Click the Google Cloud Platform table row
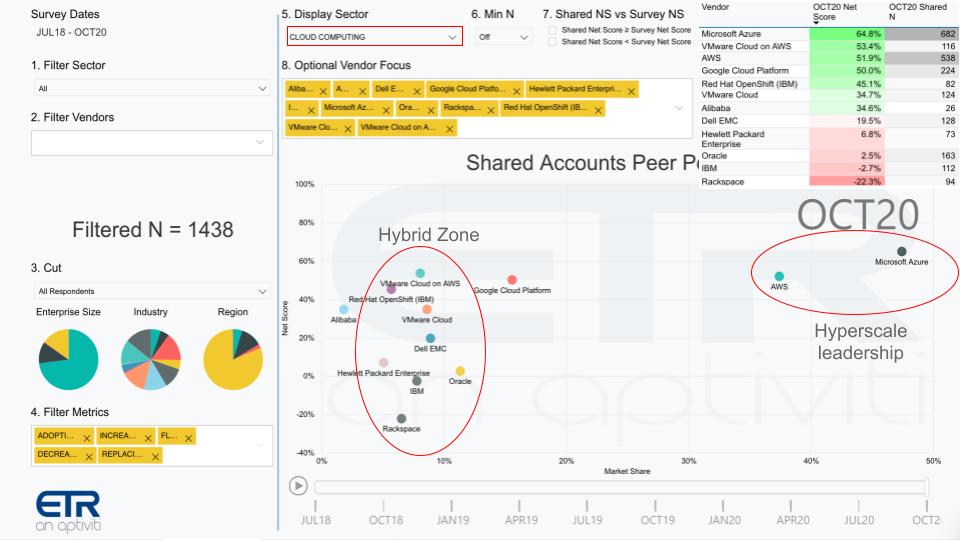This screenshot has height=540, width=960. coord(828,71)
